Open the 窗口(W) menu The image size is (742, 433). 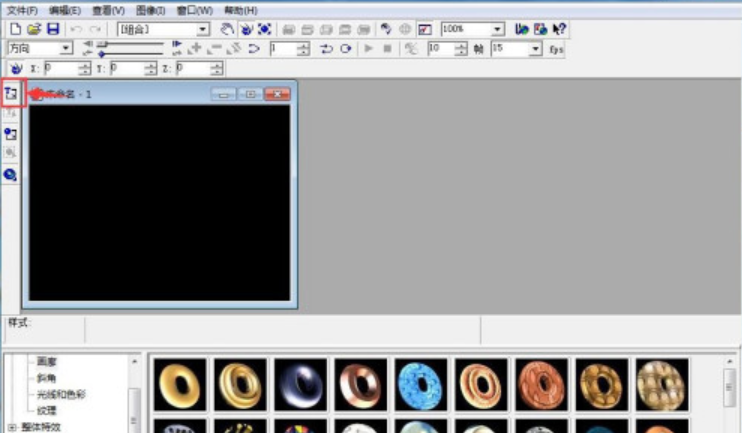click(x=194, y=10)
